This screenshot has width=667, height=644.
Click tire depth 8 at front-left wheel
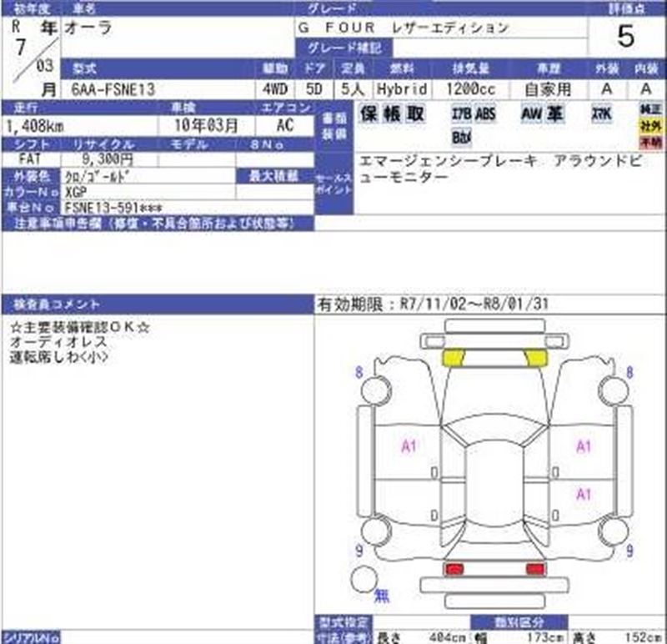click(x=359, y=372)
